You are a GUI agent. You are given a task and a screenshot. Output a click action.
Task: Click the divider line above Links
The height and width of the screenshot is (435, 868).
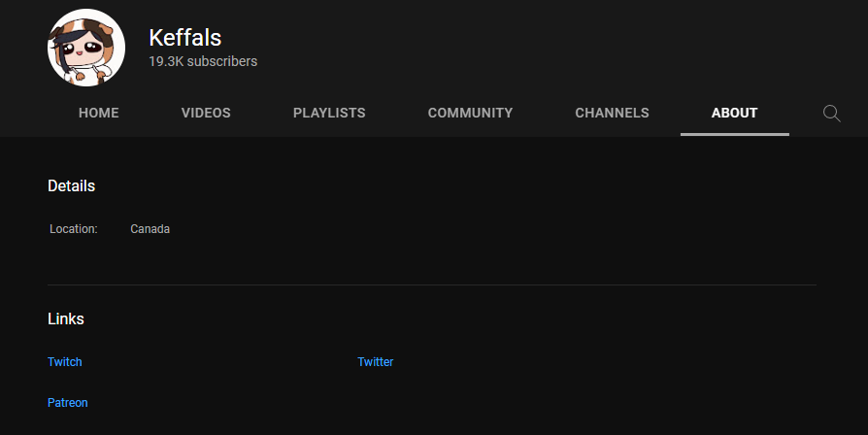[x=432, y=285]
